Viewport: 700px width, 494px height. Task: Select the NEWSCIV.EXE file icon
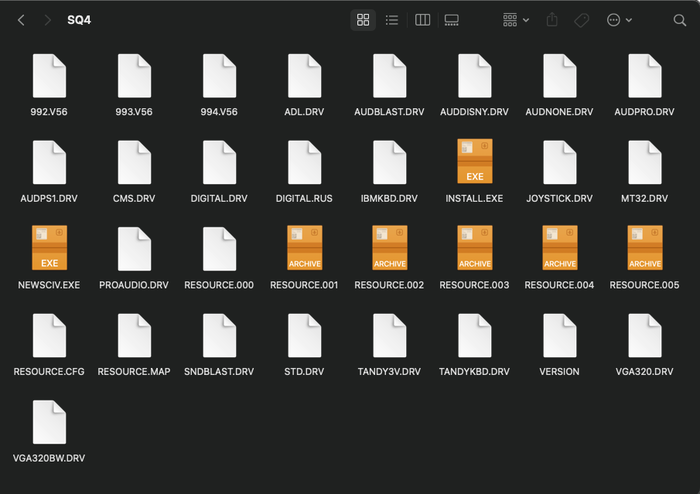tap(49, 249)
